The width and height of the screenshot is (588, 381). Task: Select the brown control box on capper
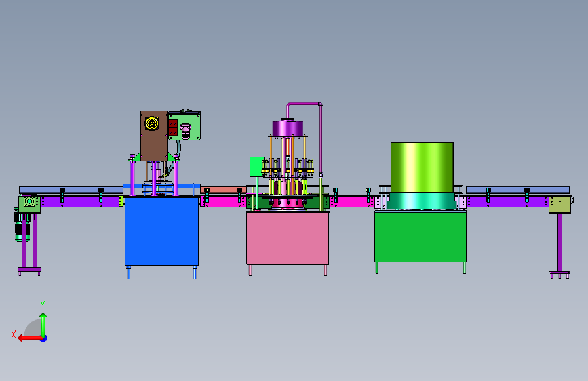tap(154, 136)
